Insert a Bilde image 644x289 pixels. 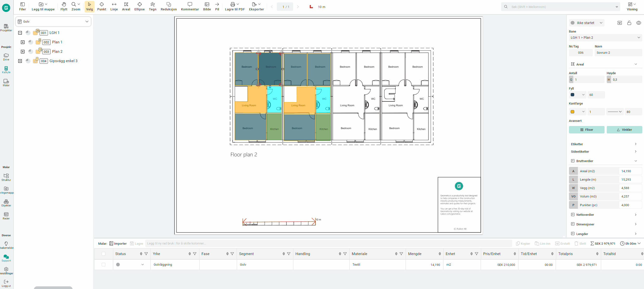[207, 7]
